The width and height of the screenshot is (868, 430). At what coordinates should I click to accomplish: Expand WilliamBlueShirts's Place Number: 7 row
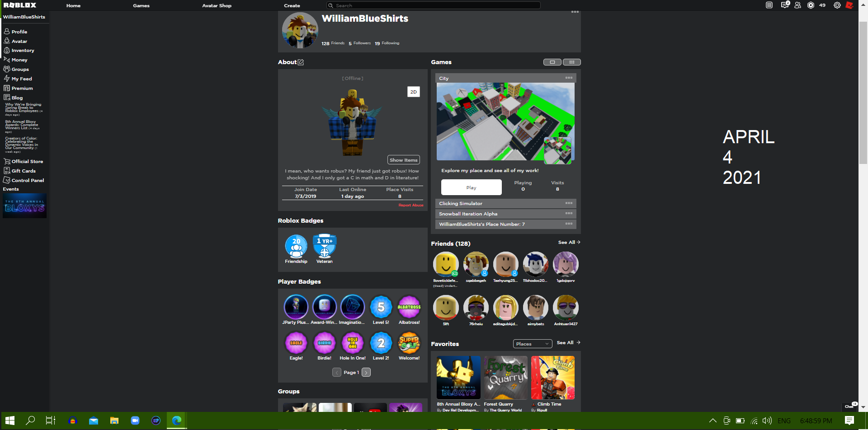(x=505, y=224)
